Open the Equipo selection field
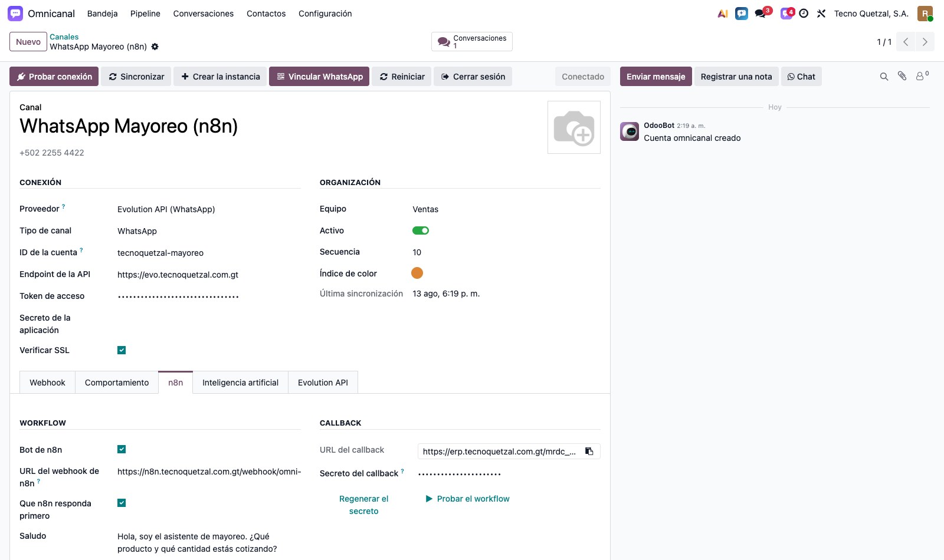 click(506, 209)
